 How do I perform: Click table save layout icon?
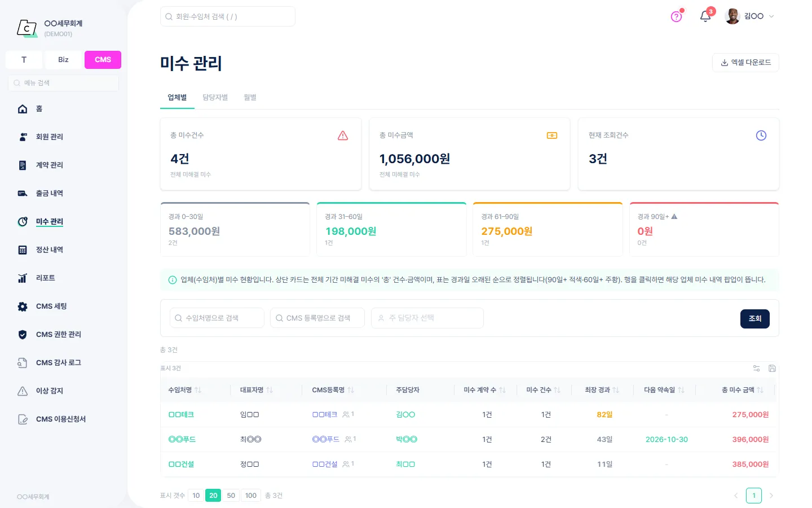(x=773, y=369)
